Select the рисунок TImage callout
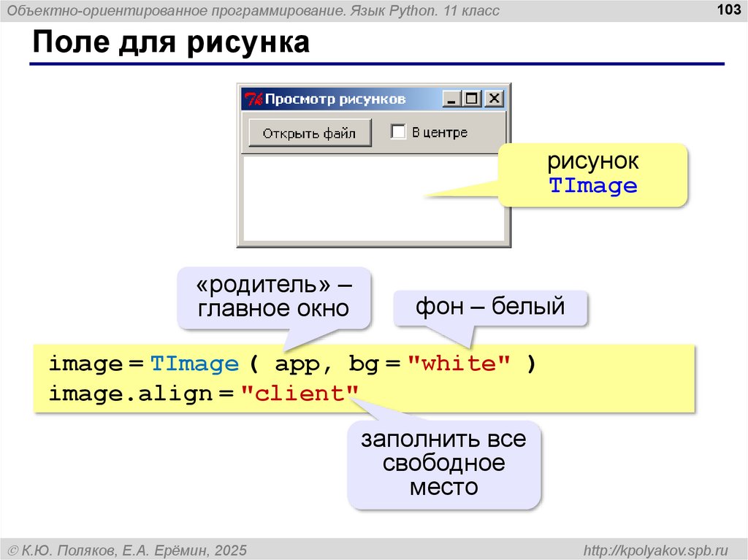 [592, 174]
